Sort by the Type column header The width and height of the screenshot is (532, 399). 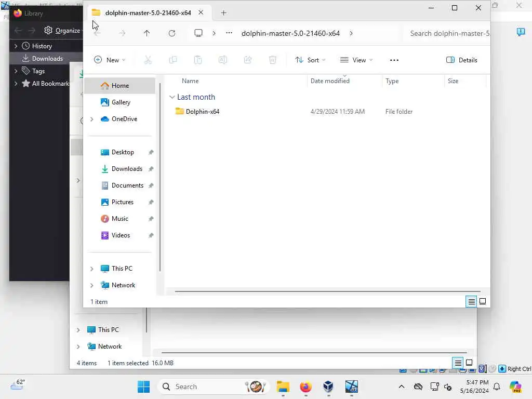[x=392, y=81]
